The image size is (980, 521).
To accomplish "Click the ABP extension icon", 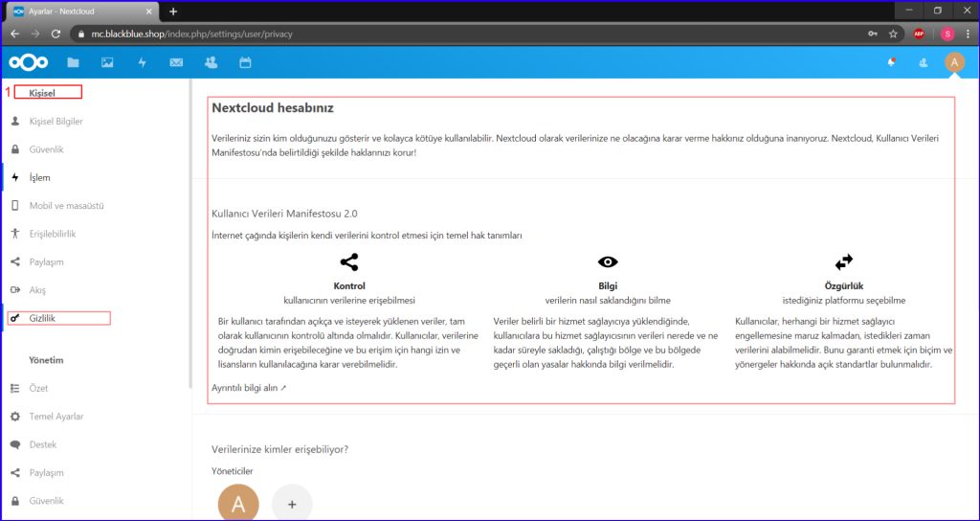I will [919, 34].
